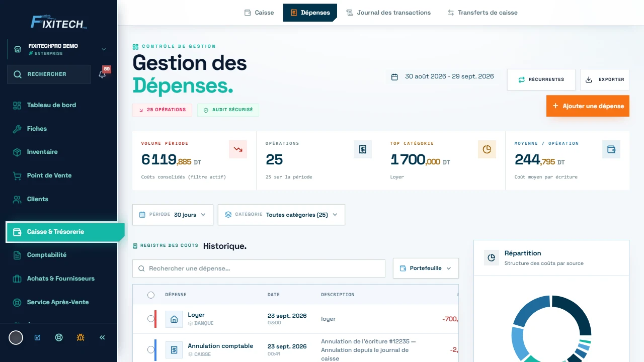The width and height of the screenshot is (644, 362).
Task: Click the receipt icon in Annulation comptable row
Action: click(174, 349)
